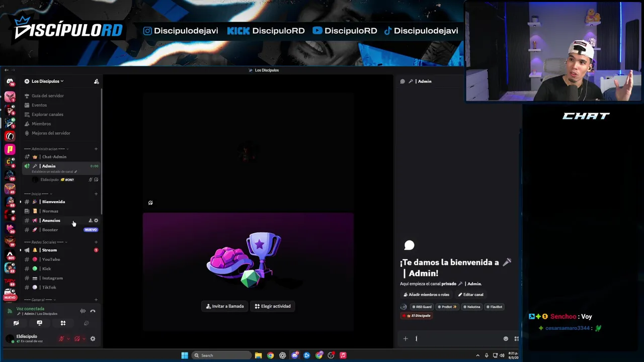Open Guía del servidor

(48, 96)
